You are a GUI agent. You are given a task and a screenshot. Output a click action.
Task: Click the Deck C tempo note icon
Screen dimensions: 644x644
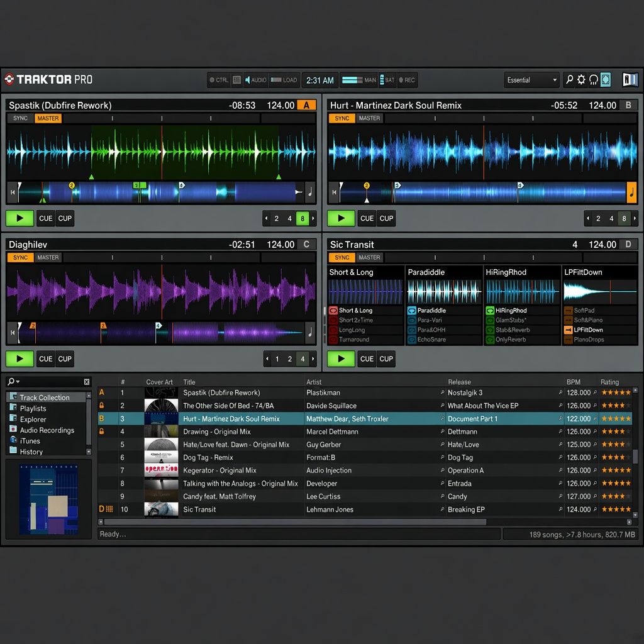[310, 332]
